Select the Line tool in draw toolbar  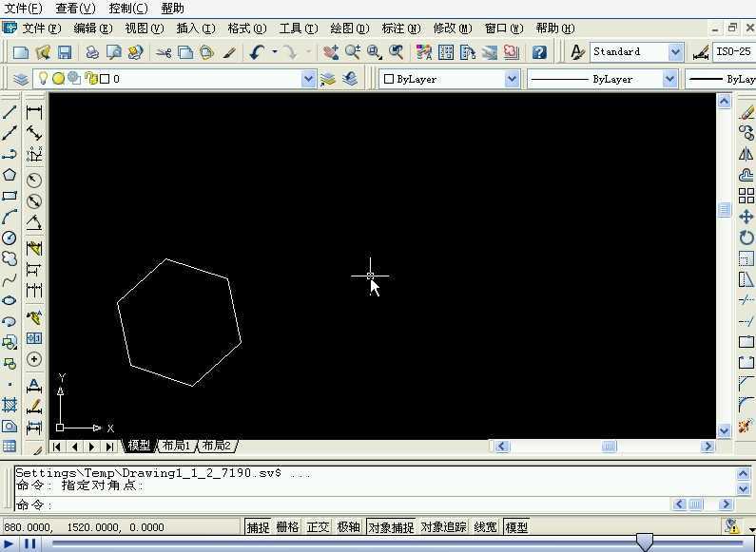(10, 112)
